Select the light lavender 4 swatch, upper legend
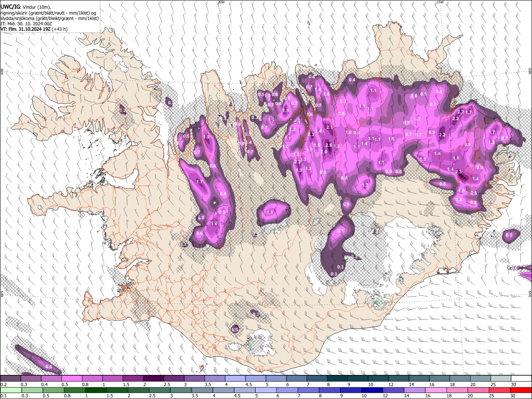 click(x=235, y=379)
